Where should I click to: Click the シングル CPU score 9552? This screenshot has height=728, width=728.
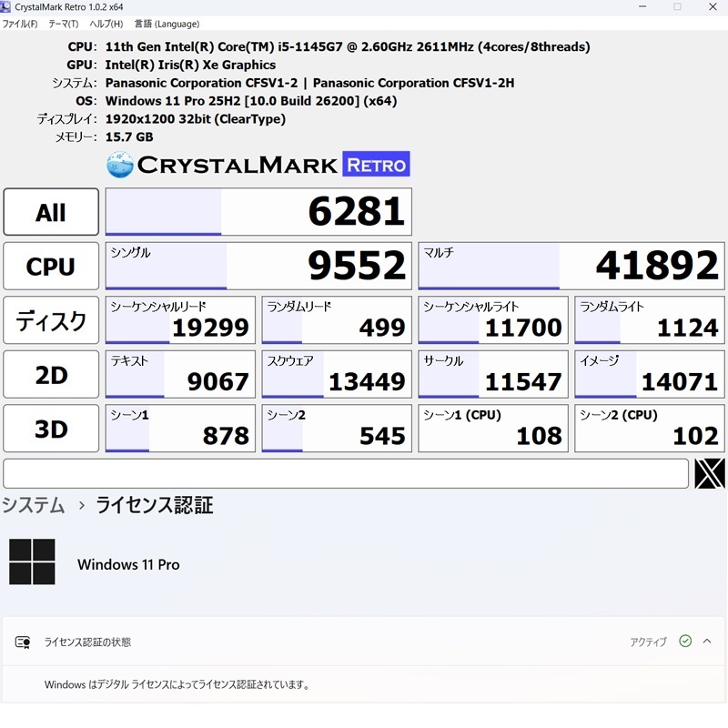(x=258, y=266)
